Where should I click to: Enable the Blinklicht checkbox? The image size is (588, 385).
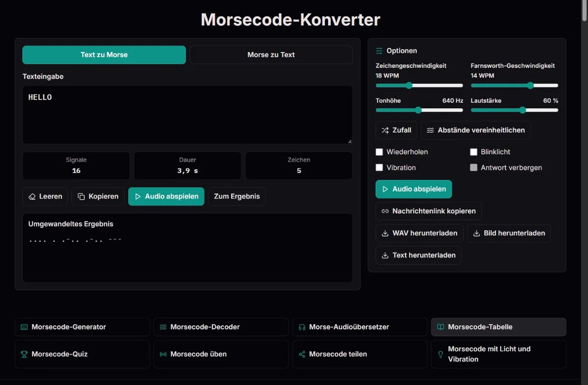tap(474, 152)
